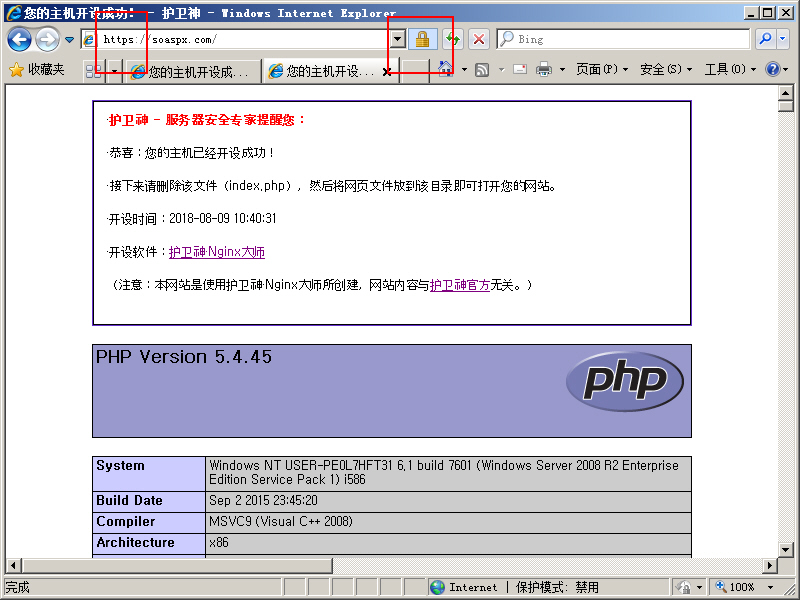The image size is (800, 600).
Task: Switch to the first 您的主机开设成 tab
Action: [x=190, y=72]
